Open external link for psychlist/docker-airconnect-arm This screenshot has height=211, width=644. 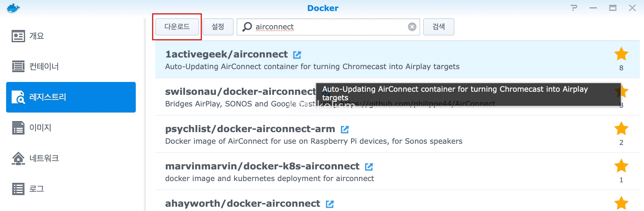[345, 129]
